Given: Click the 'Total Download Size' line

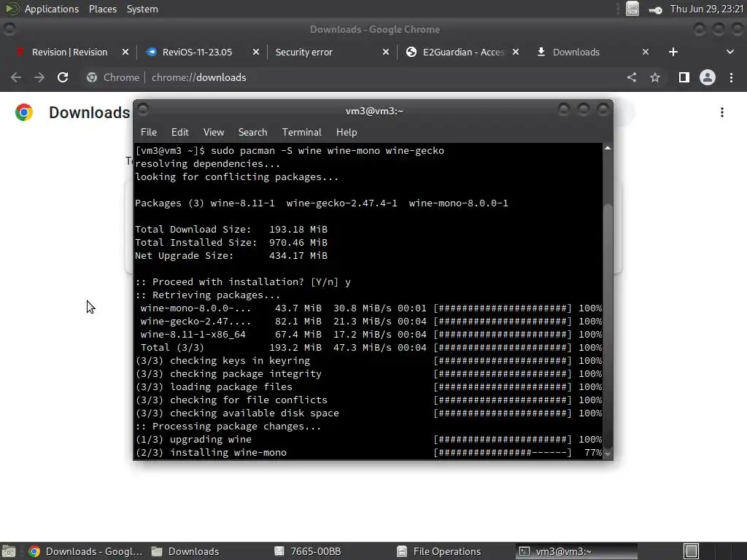Looking at the screenshot, I should tap(231, 230).
